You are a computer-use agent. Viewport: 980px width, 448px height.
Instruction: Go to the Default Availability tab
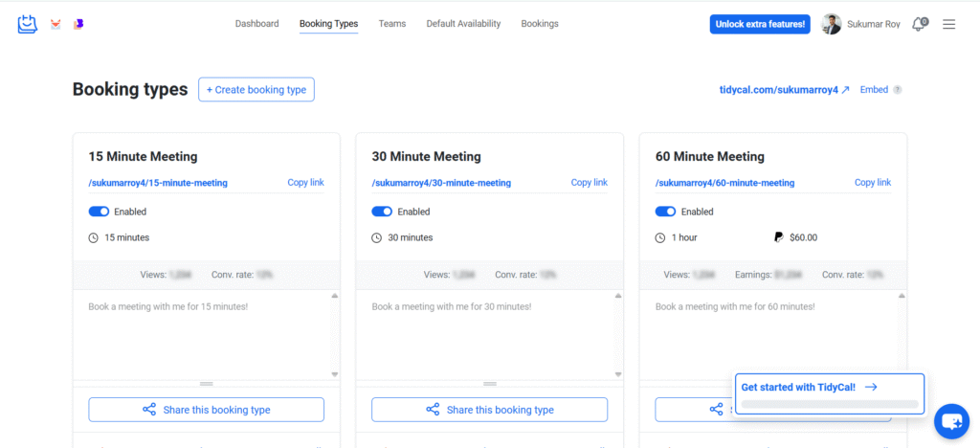click(463, 24)
